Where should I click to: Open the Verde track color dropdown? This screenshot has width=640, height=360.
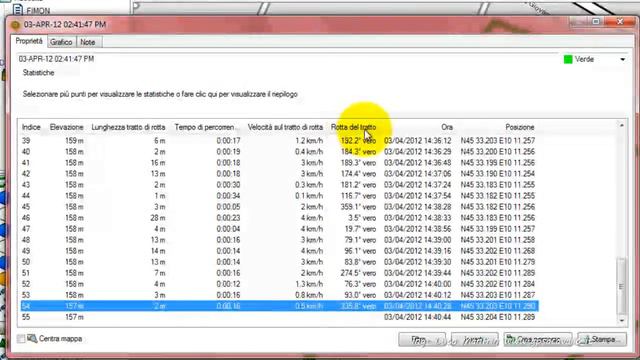click(x=622, y=60)
